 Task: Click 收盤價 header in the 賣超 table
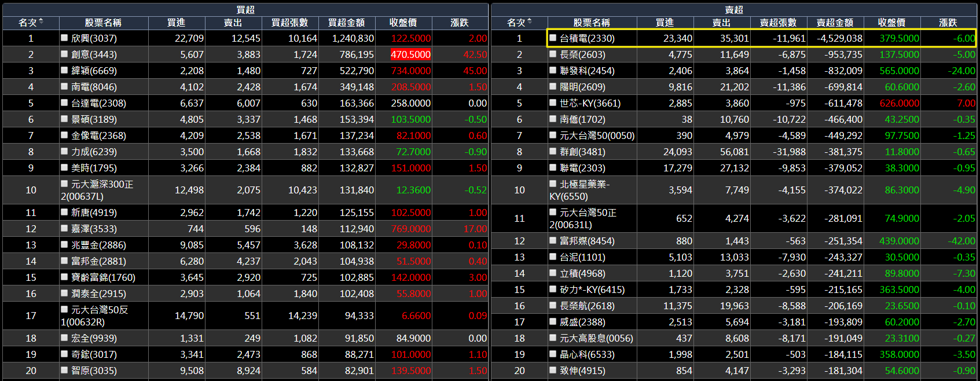(x=891, y=23)
